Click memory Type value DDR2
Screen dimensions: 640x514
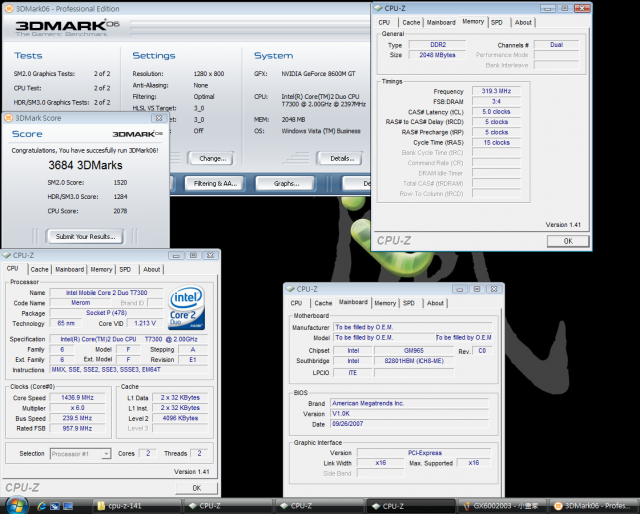pos(438,45)
